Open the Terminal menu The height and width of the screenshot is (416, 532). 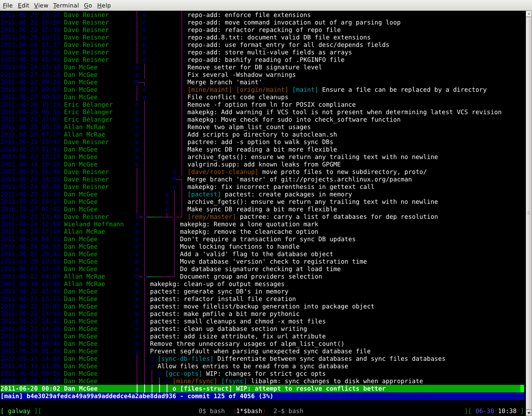point(66,5)
